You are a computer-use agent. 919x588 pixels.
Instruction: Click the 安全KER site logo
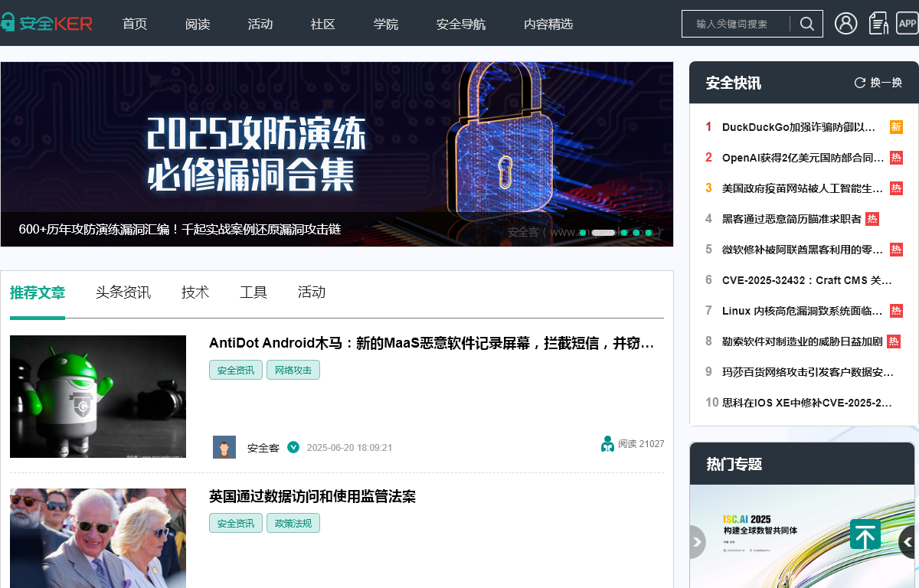pyautogui.click(x=46, y=23)
